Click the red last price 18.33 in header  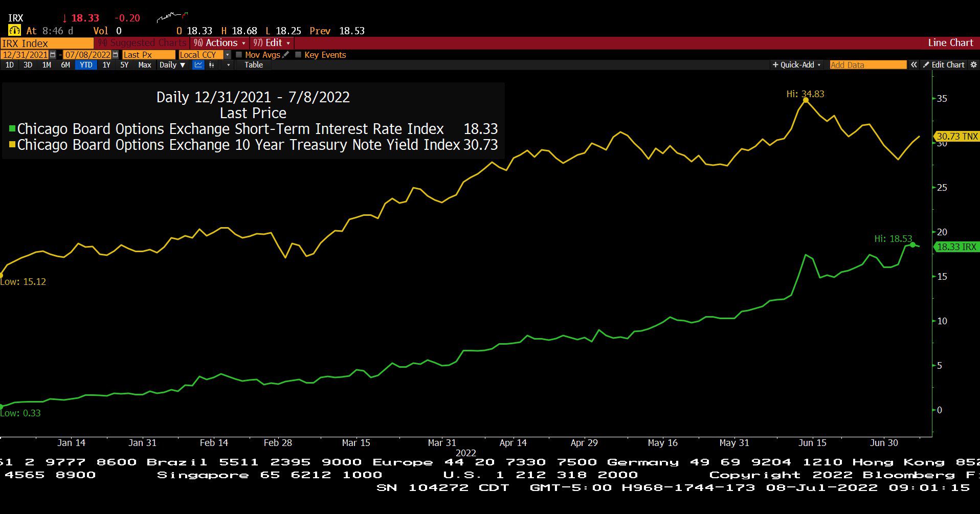[x=85, y=18]
